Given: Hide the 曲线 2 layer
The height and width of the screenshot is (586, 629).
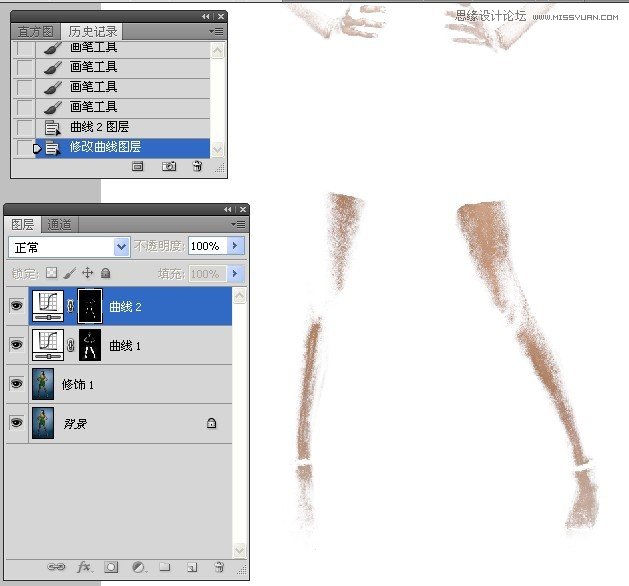Looking at the screenshot, I should (16, 307).
